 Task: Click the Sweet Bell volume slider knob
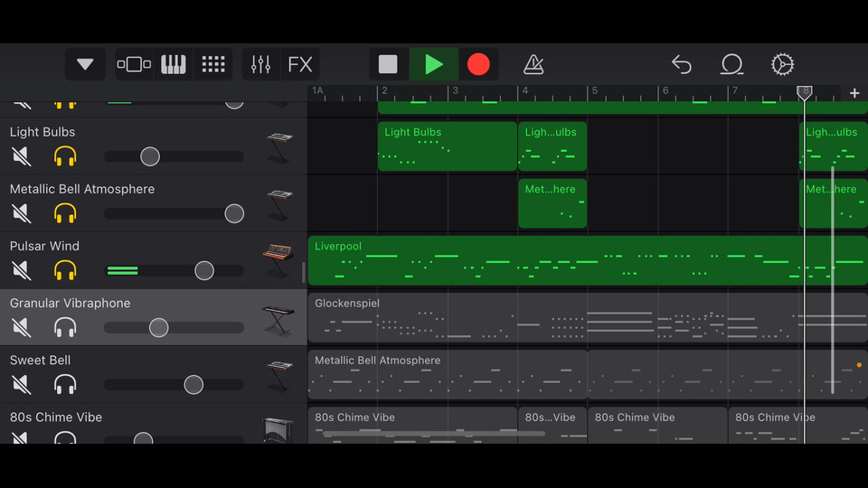[x=193, y=384]
